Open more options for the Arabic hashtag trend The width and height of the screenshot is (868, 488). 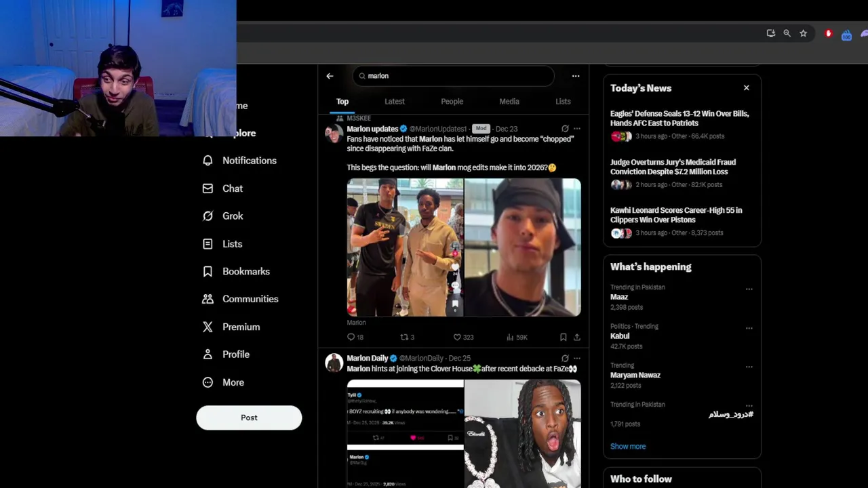point(749,406)
